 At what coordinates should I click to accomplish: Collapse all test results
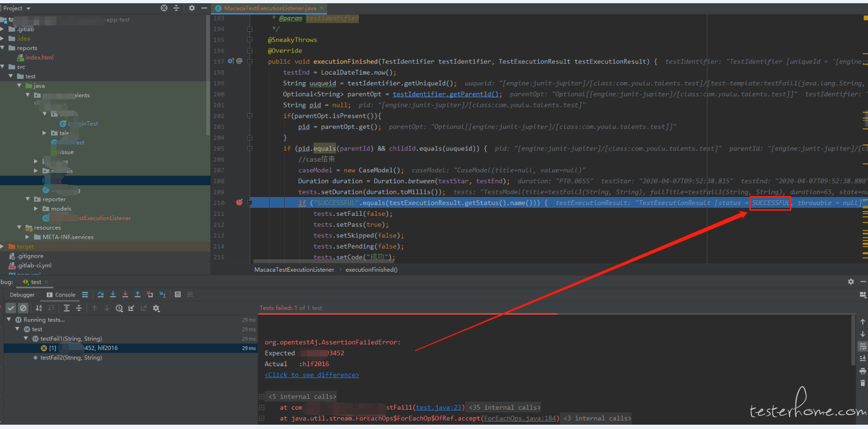coord(79,308)
